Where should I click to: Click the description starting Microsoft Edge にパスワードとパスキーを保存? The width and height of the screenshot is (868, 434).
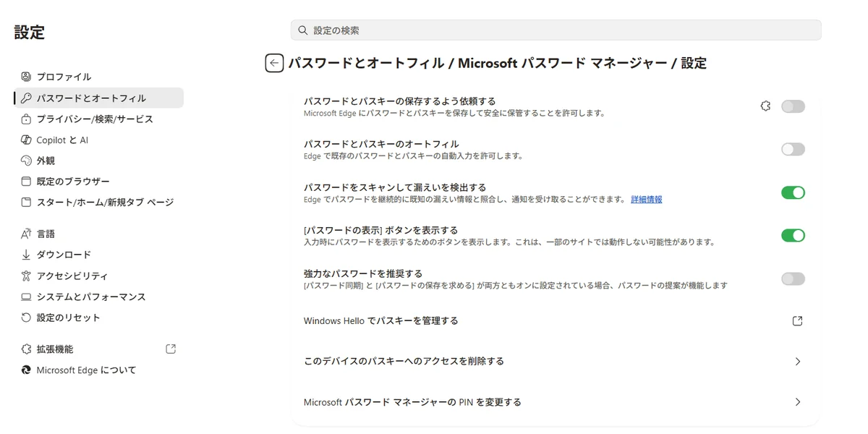point(454,114)
